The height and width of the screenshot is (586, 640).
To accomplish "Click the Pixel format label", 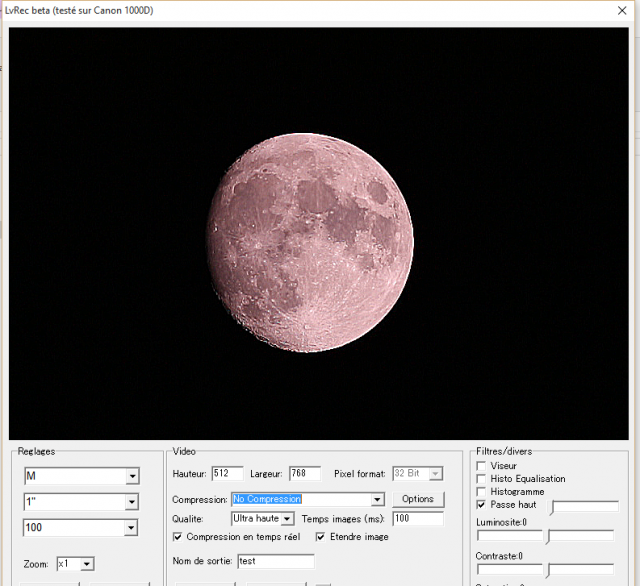I will click(x=360, y=474).
